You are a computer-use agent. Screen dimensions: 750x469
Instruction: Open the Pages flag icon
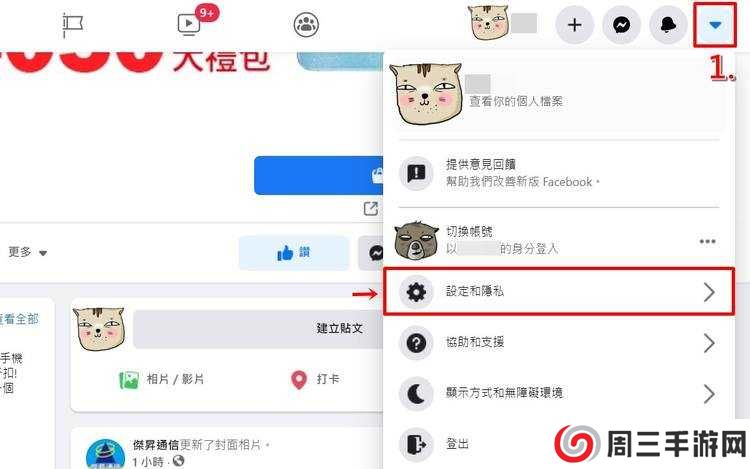[x=73, y=25]
